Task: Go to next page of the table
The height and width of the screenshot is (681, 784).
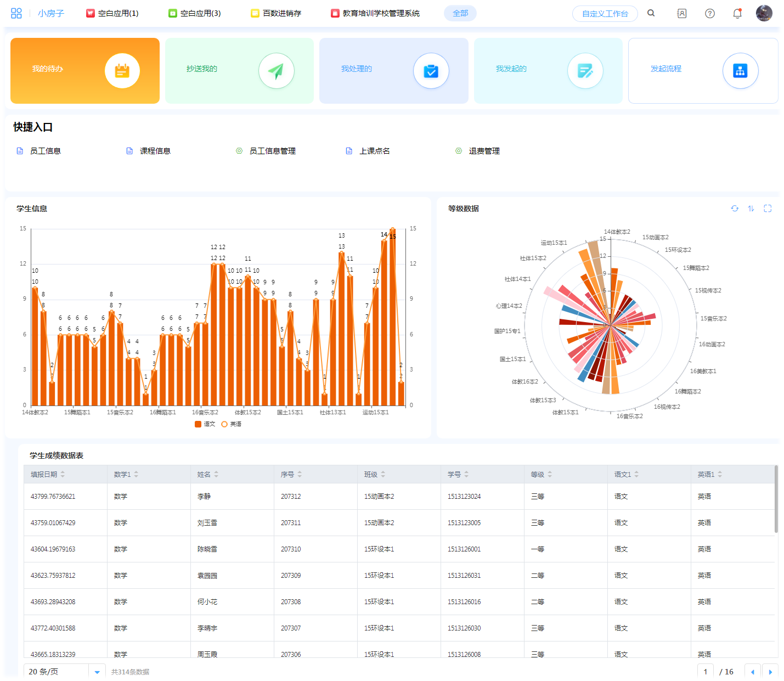Action: click(770, 672)
